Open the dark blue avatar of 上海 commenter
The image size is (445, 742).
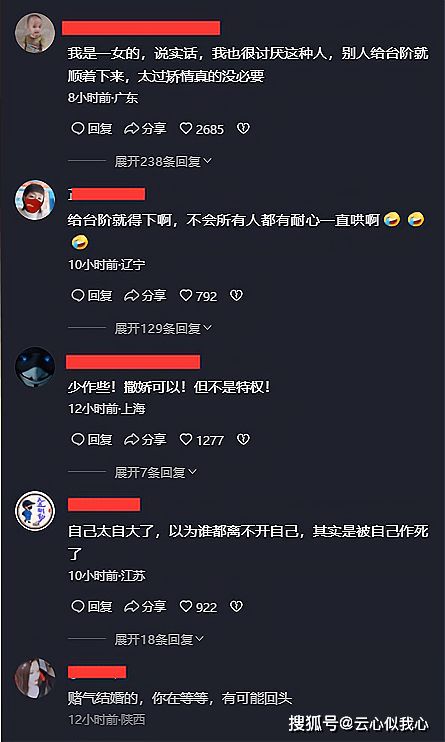pyautogui.click(x=35, y=368)
